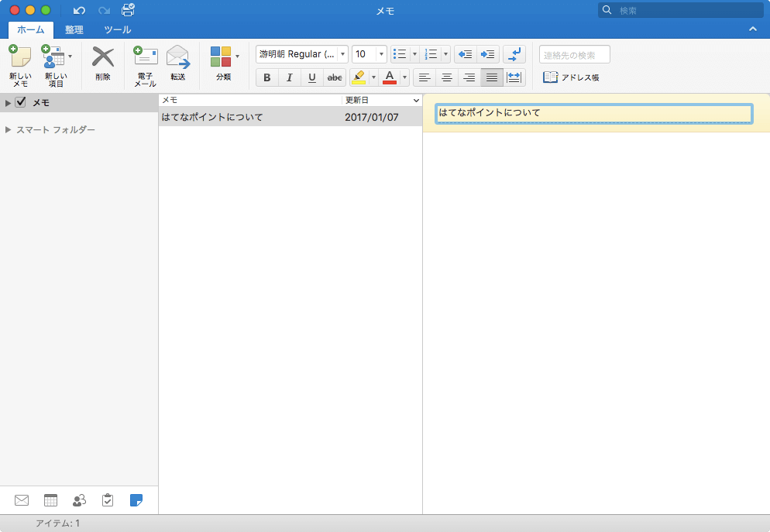Delete the memo with 削除
770x532 pixels.
[102, 63]
